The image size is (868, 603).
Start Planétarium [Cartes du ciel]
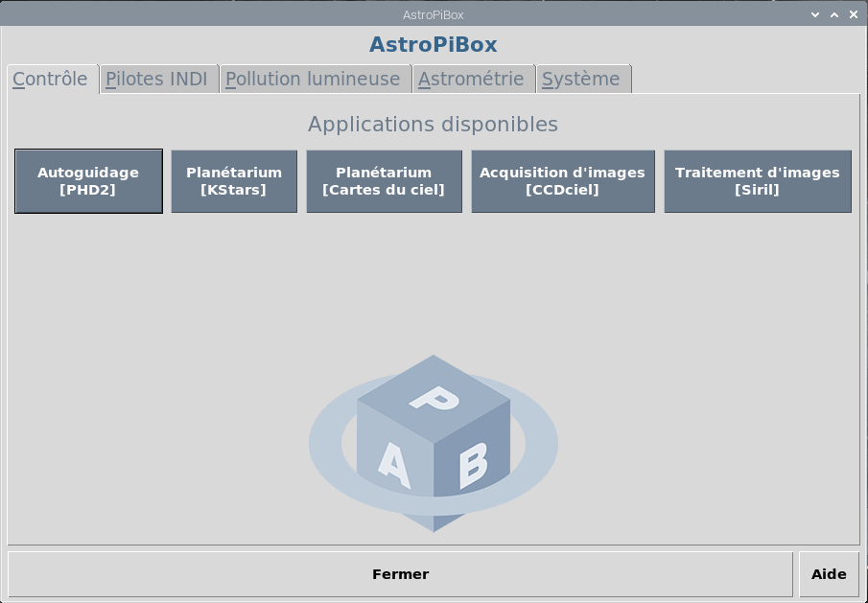click(x=384, y=181)
